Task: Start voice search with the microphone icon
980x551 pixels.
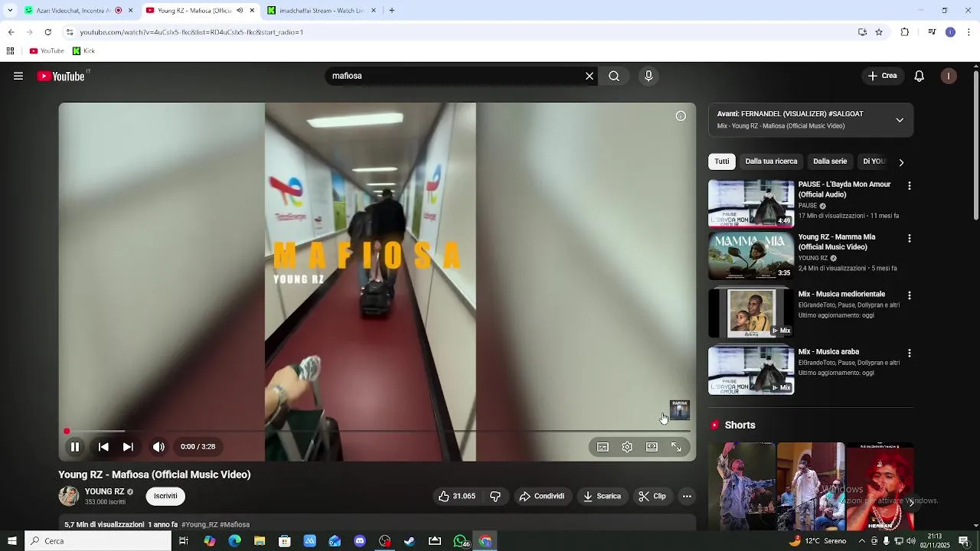Action: point(648,76)
